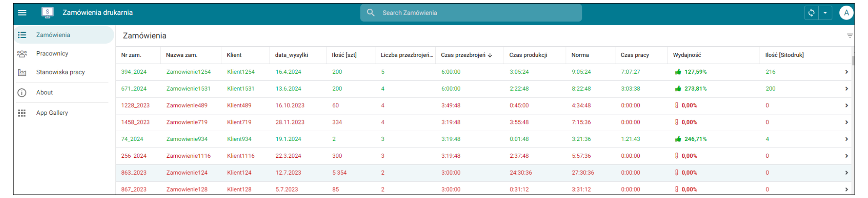The width and height of the screenshot is (868, 198).
Task: Select client Klient489 cell
Action: click(239, 105)
